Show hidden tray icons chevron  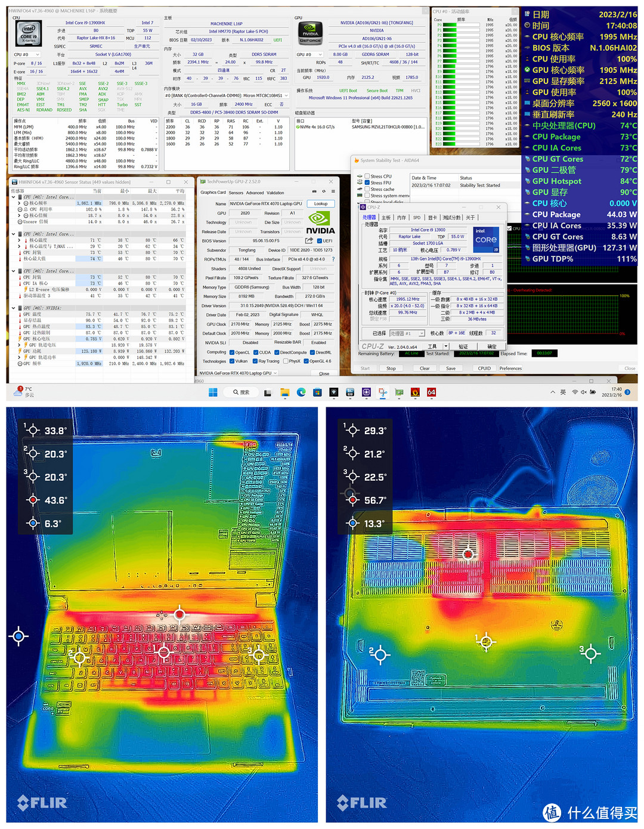[x=553, y=392]
